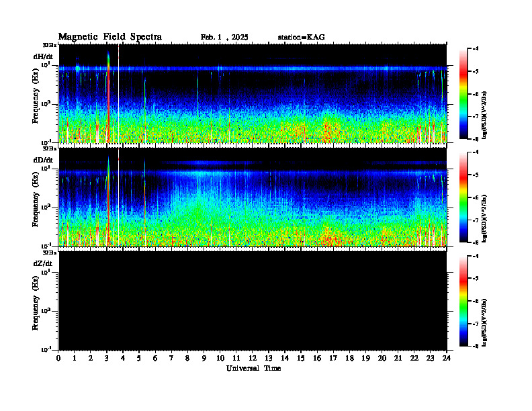Screen dimensions: 532x411
Task: Click the hour "6" tick label
Action: coord(155,358)
